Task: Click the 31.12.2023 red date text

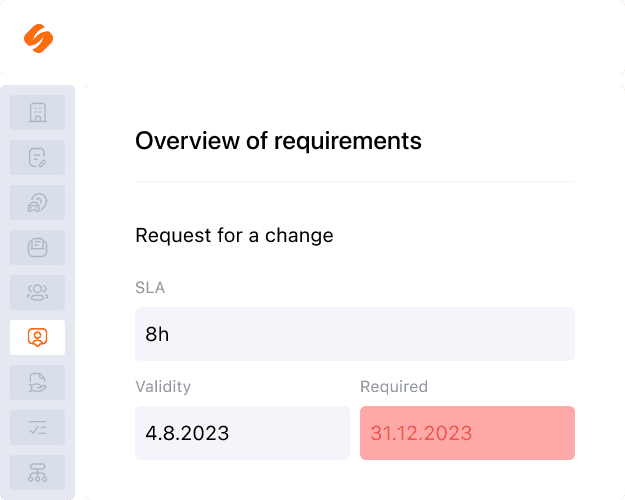Action: click(x=421, y=433)
